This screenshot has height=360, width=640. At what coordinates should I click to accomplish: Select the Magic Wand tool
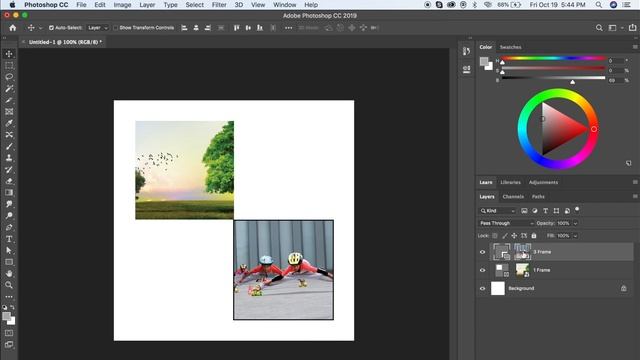pos(9,89)
